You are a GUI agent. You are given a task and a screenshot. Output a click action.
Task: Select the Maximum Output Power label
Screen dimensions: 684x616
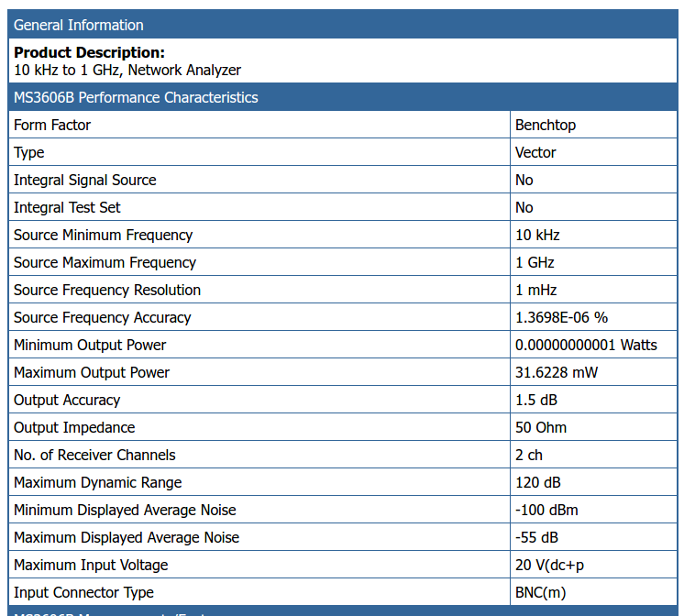coord(92,372)
